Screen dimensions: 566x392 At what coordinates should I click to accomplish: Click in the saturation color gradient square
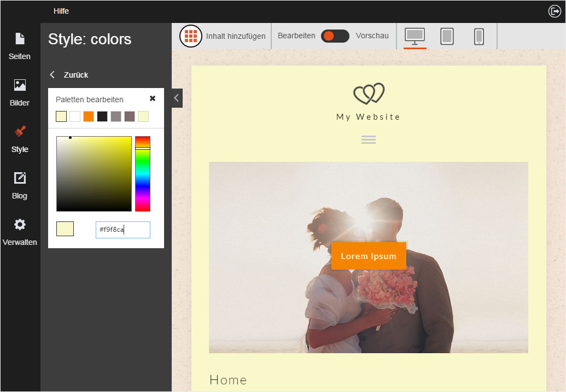[x=94, y=174]
